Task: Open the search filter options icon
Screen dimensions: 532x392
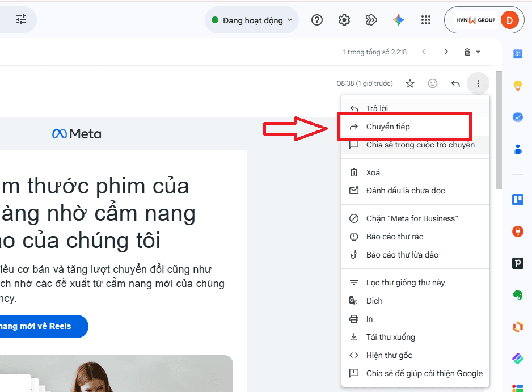Action: [21, 19]
